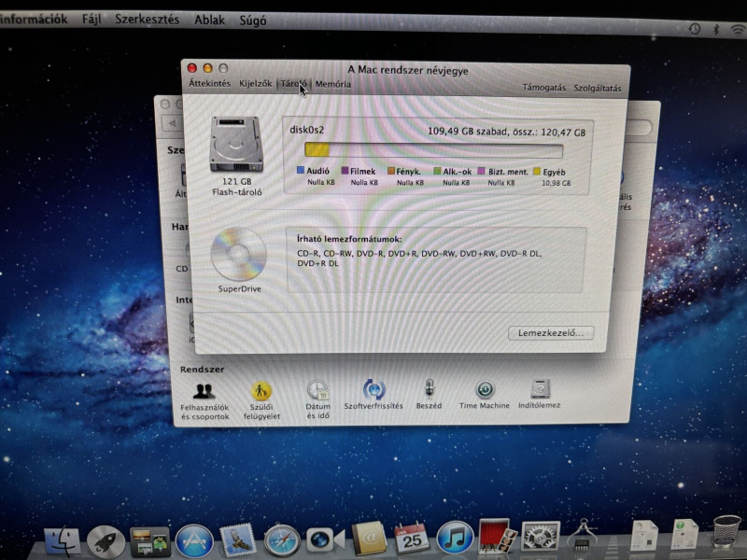This screenshot has width=747, height=560.
Task: Click the green Alk.-ok legend swatch
Action: [x=437, y=171]
